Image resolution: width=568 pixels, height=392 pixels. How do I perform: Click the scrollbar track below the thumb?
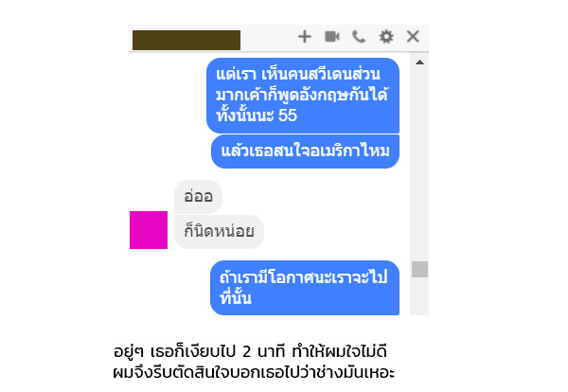pos(419,296)
